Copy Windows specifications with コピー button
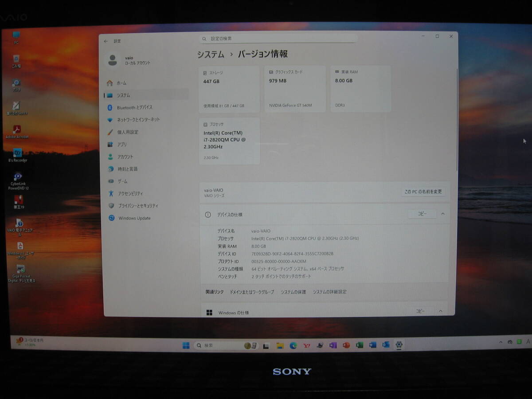Screen dimensions: 532x399 pyautogui.click(x=420, y=311)
